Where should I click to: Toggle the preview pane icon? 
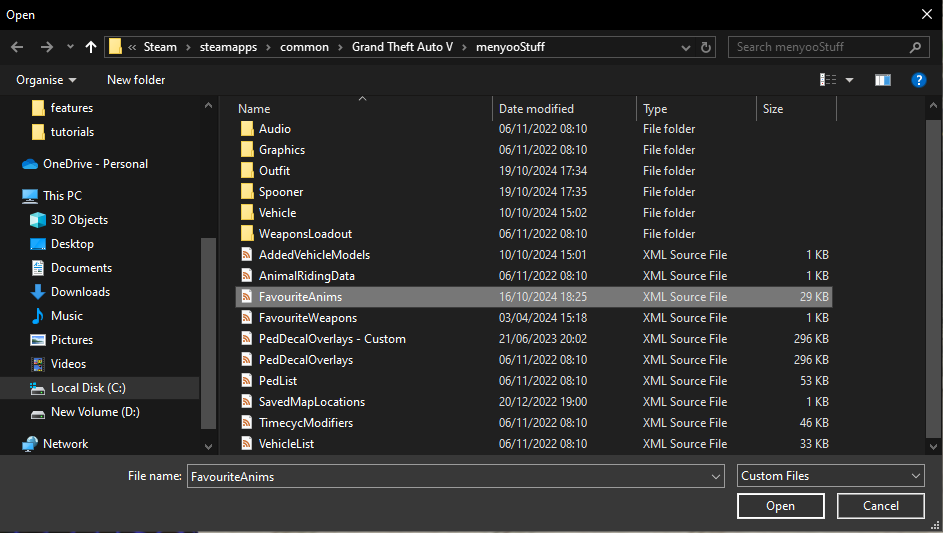tap(882, 80)
